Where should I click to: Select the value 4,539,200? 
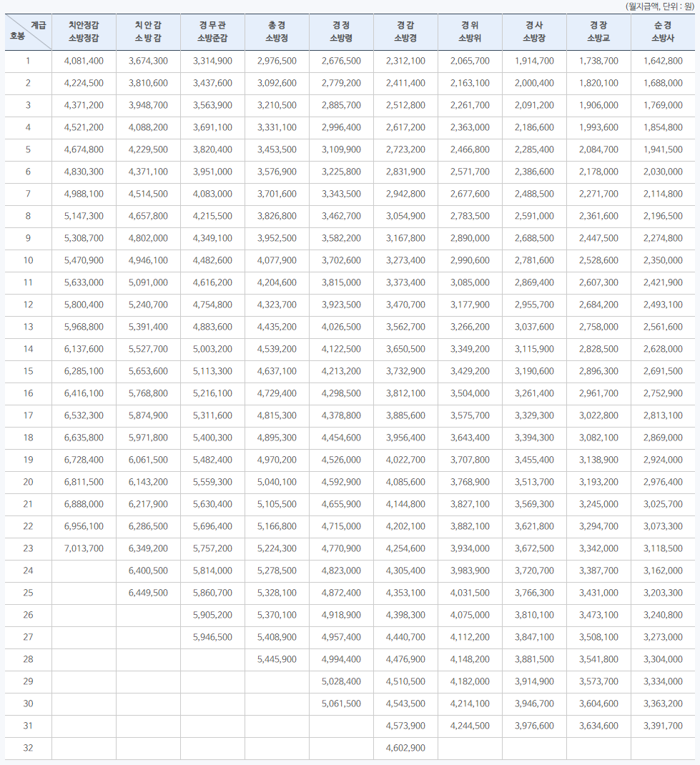pos(277,349)
